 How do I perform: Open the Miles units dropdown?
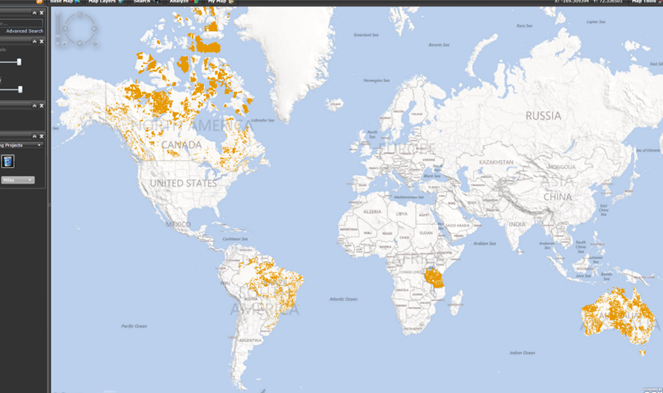pyautogui.click(x=18, y=180)
